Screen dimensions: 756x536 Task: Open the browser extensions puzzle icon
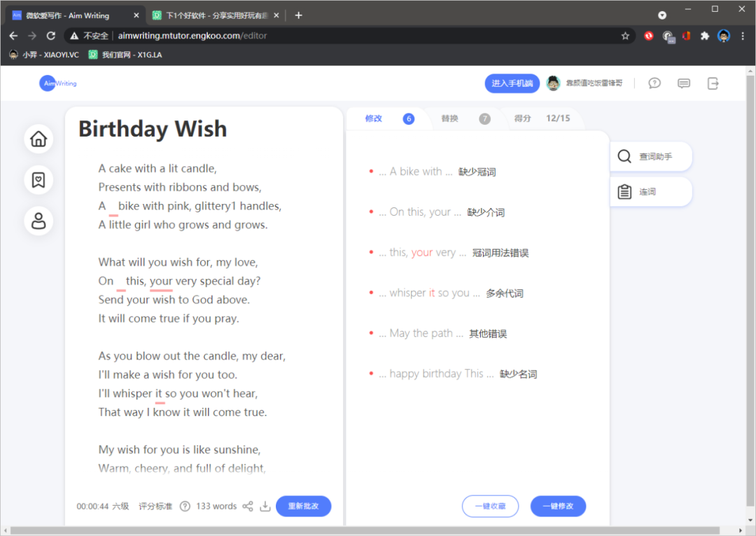click(705, 36)
